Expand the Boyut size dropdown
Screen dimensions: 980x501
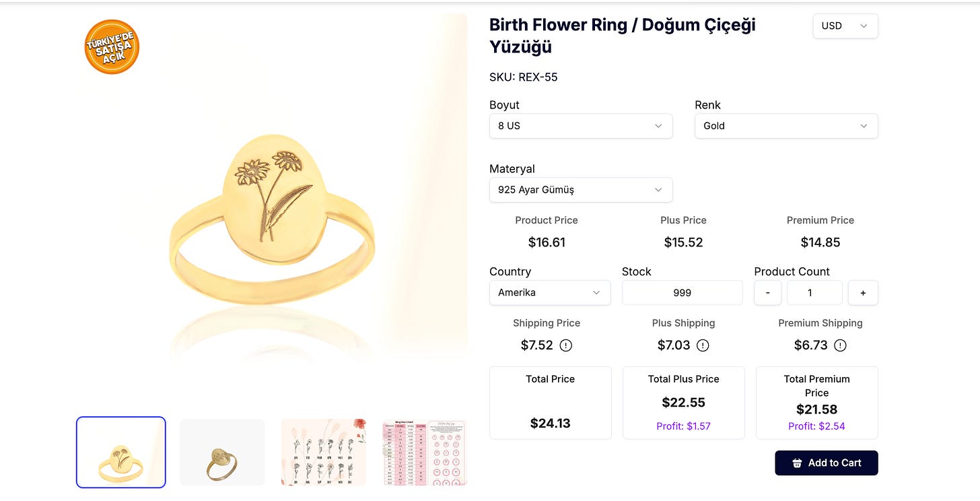580,126
